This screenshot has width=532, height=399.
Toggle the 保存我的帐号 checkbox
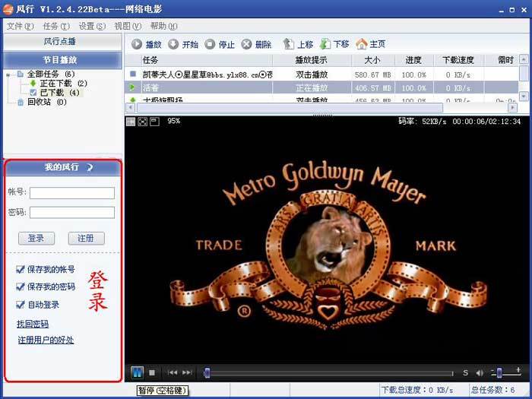click(21, 269)
